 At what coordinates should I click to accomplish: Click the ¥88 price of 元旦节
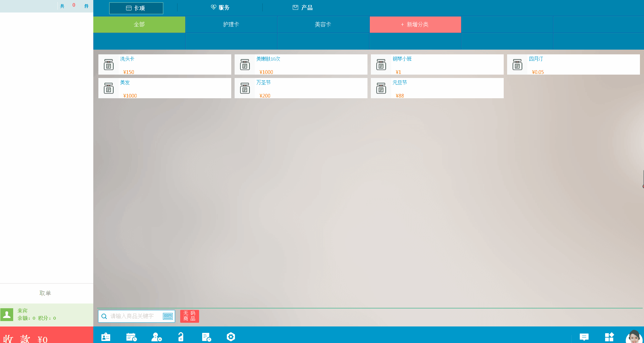pos(400,96)
